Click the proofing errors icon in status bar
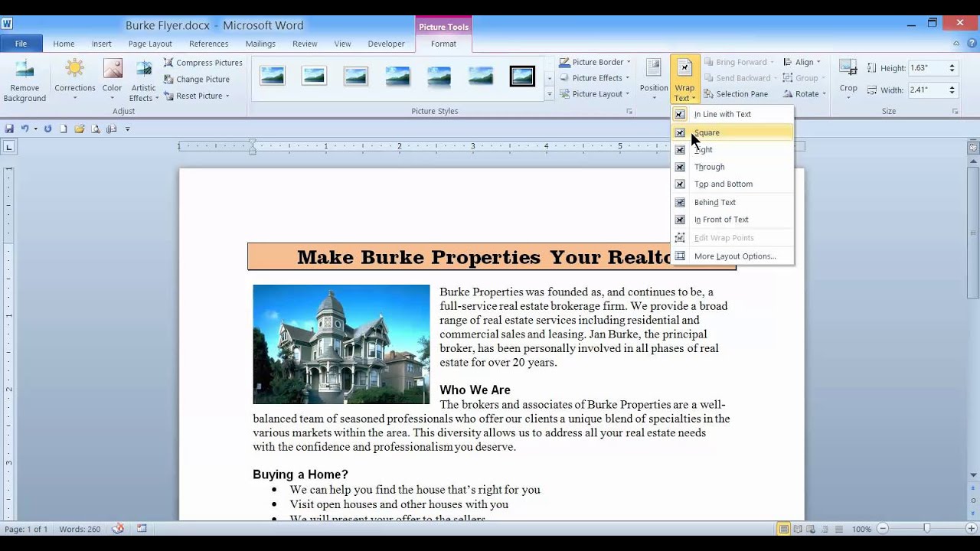Screen dimensions: 980x551 coord(118,529)
